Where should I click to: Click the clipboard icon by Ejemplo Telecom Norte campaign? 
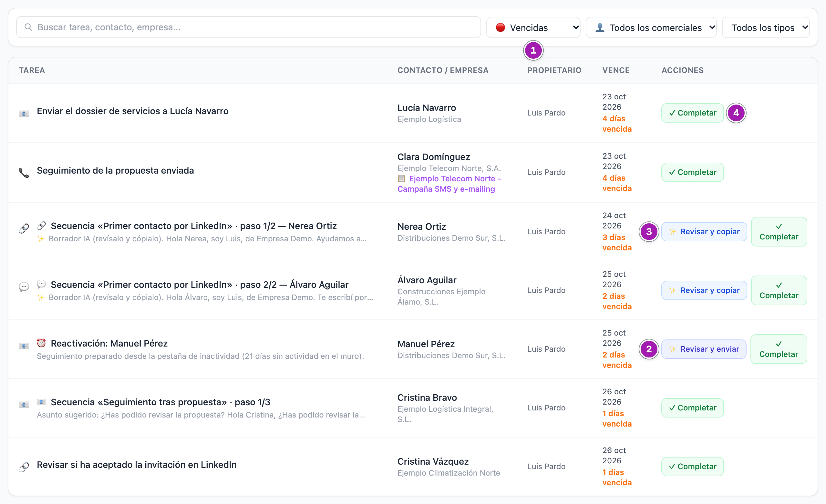click(x=401, y=178)
